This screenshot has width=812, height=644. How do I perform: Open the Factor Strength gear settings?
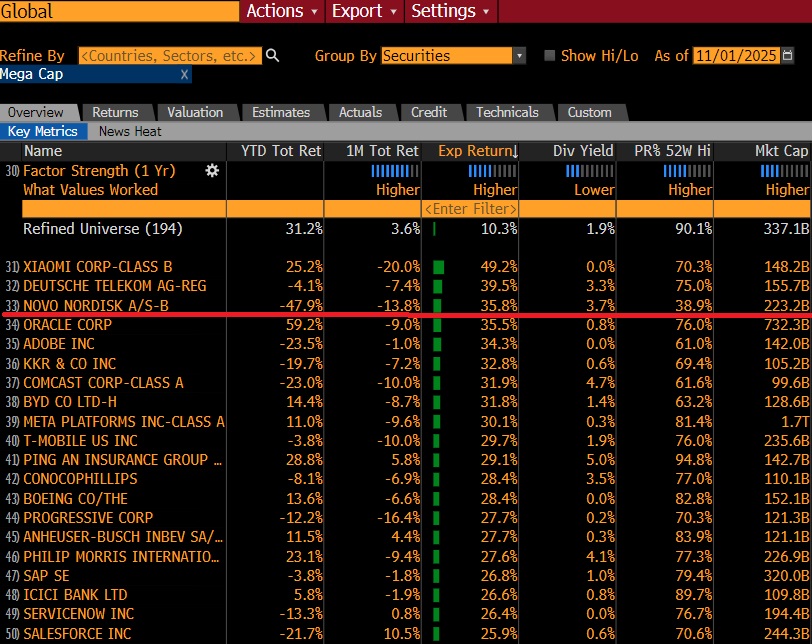212,171
